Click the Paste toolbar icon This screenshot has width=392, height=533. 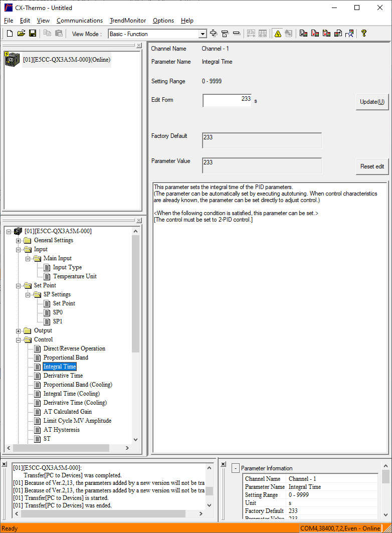[59, 33]
